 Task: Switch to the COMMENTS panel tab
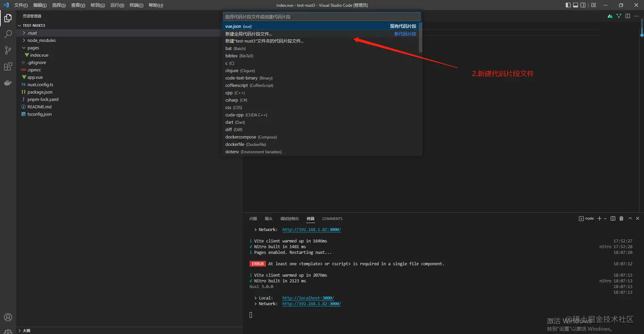[332, 219]
